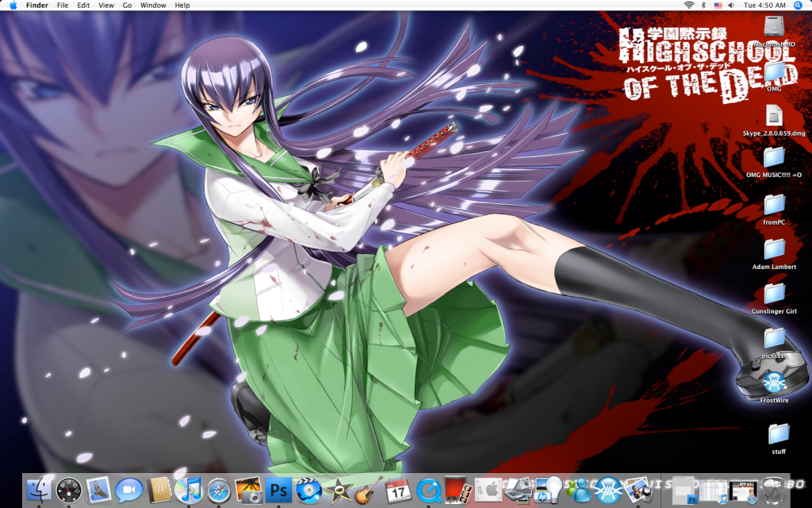Open the File menu

pyautogui.click(x=63, y=6)
